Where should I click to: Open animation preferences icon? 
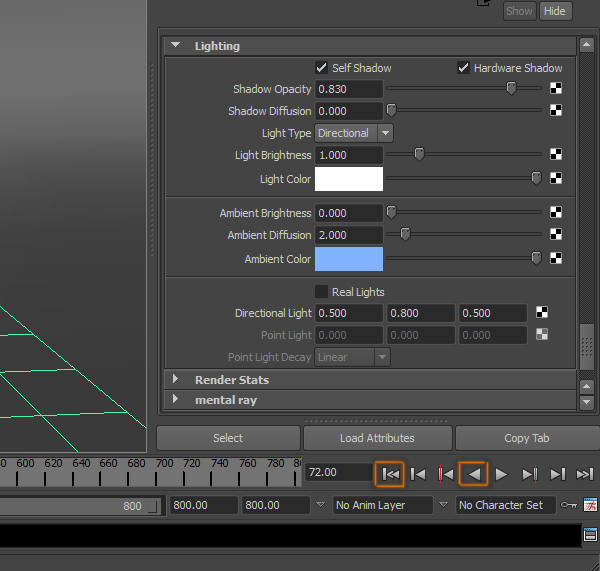tap(590, 505)
